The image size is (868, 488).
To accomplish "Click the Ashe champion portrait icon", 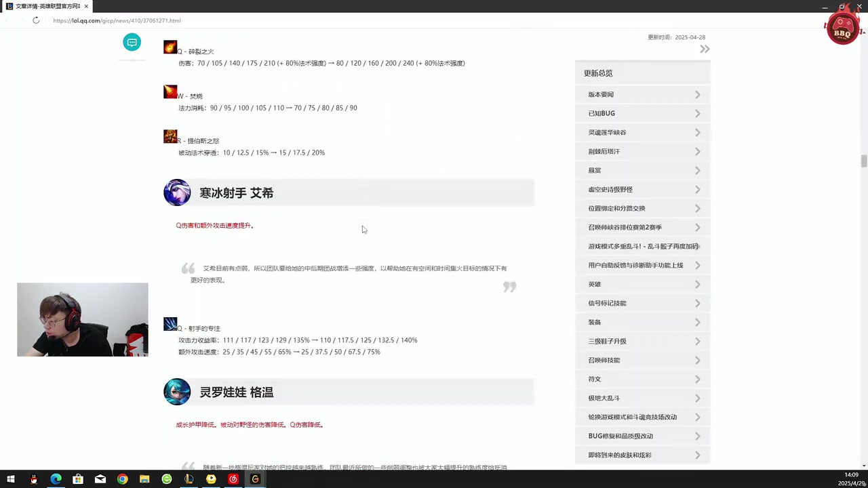I will pos(177,192).
